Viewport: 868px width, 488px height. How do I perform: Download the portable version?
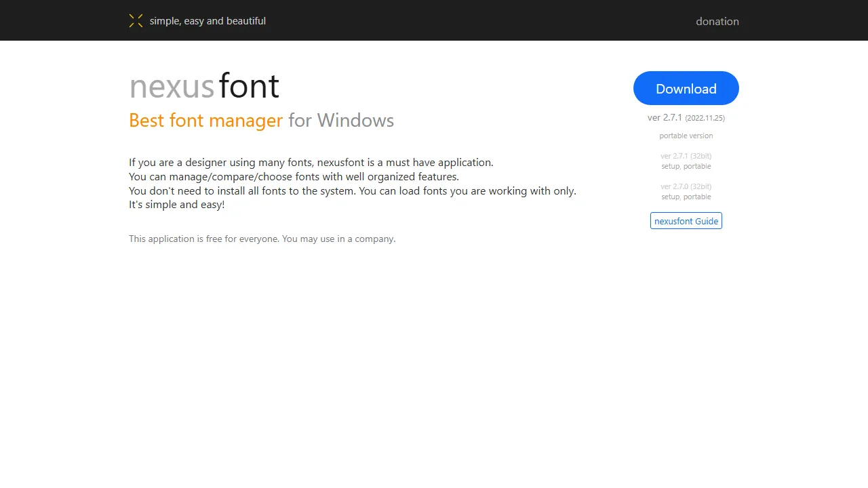686,136
